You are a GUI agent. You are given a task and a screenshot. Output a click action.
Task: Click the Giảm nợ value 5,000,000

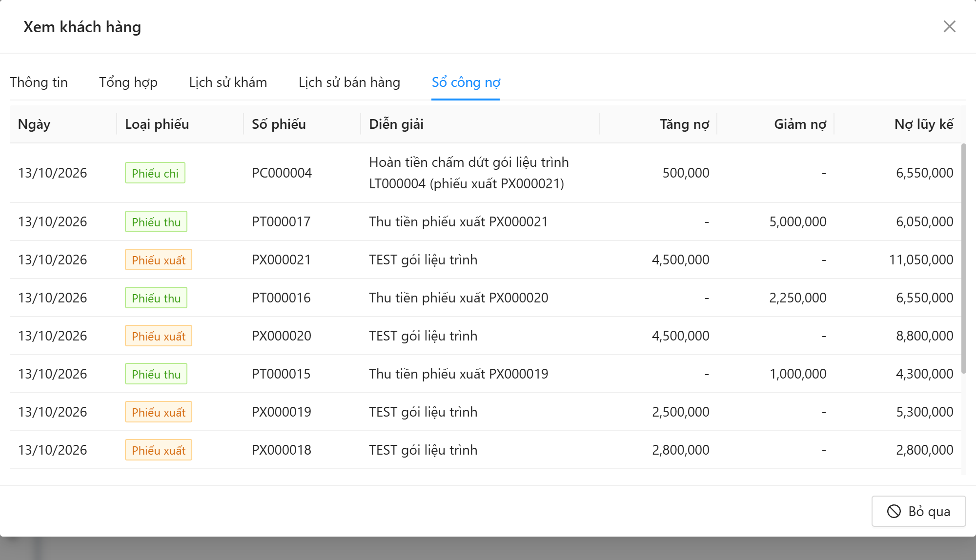pos(798,222)
